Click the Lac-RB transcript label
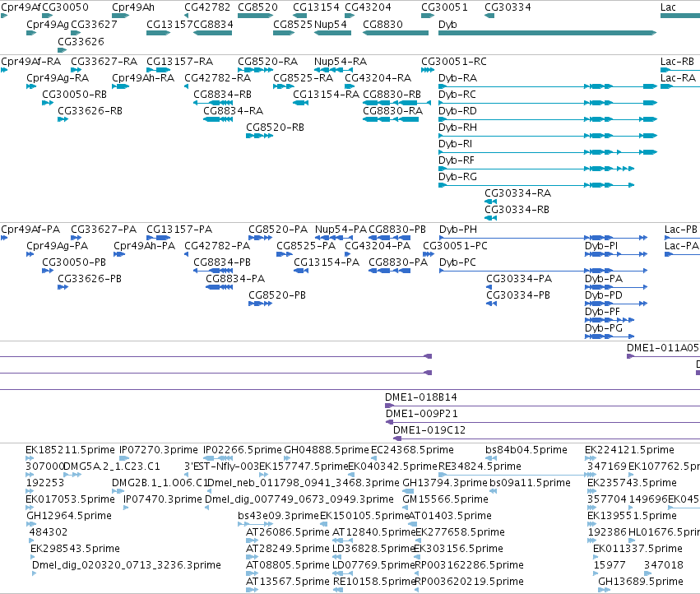This screenshot has height=594, width=700. coord(677,62)
